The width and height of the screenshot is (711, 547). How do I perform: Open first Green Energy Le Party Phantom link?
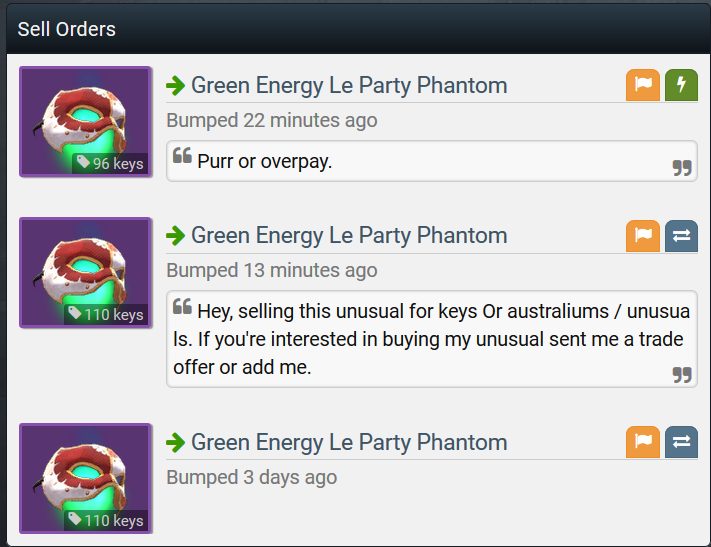[x=349, y=86]
